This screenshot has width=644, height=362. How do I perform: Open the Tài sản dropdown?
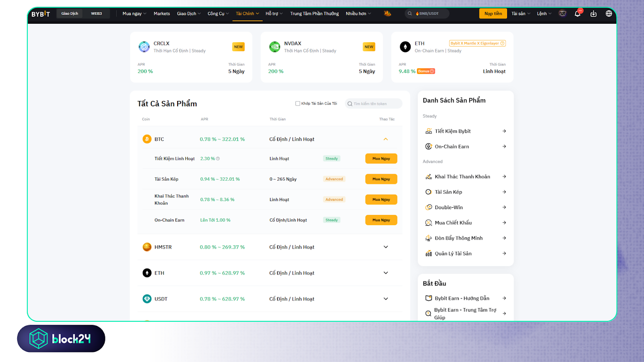(x=521, y=14)
